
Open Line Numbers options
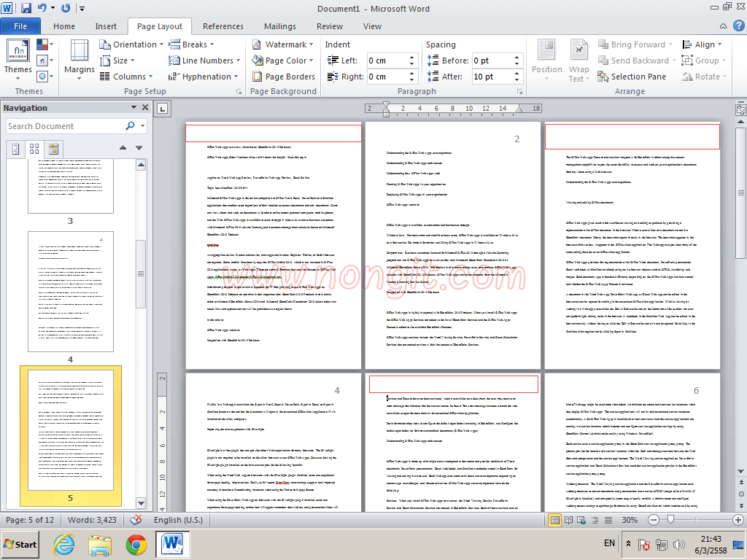click(204, 61)
